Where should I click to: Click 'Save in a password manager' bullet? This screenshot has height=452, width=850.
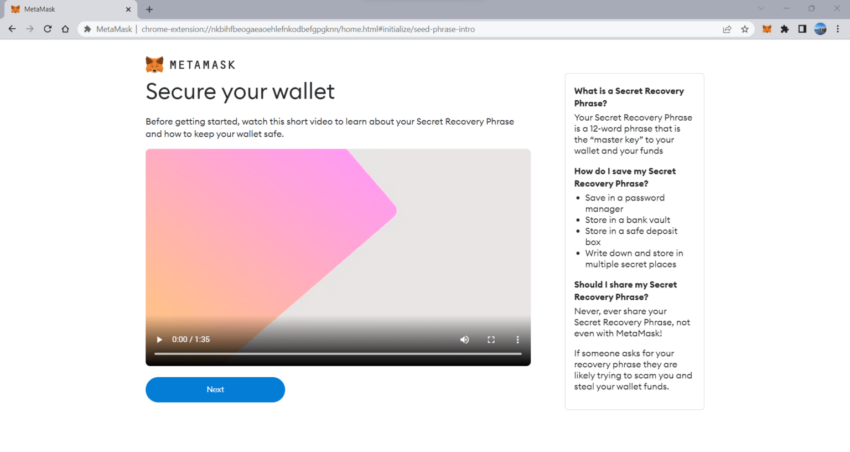[x=624, y=203]
